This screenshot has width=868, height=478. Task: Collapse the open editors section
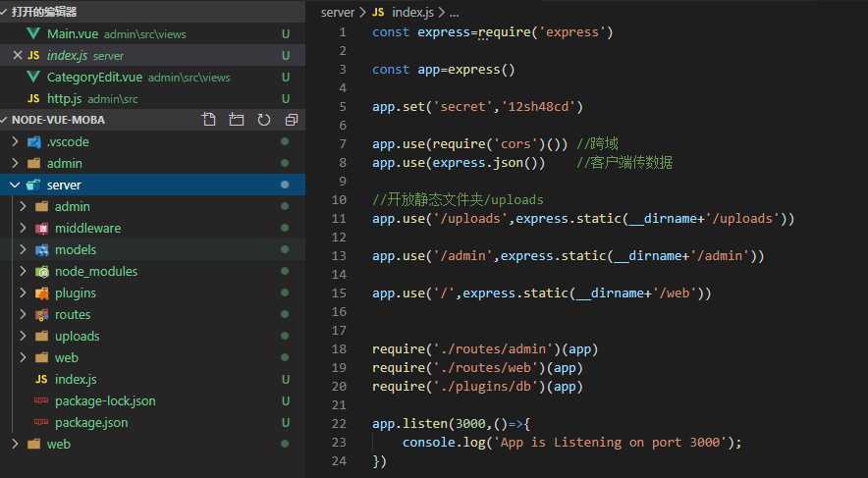(4, 12)
